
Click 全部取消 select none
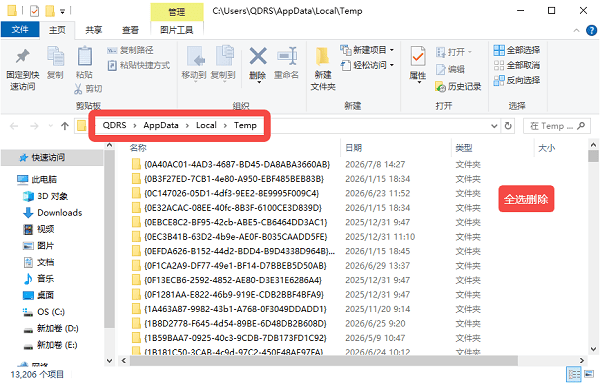tap(517, 65)
